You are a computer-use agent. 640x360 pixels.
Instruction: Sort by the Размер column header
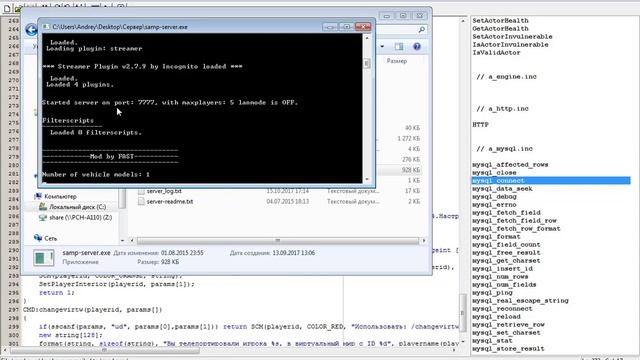coord(397,61)
